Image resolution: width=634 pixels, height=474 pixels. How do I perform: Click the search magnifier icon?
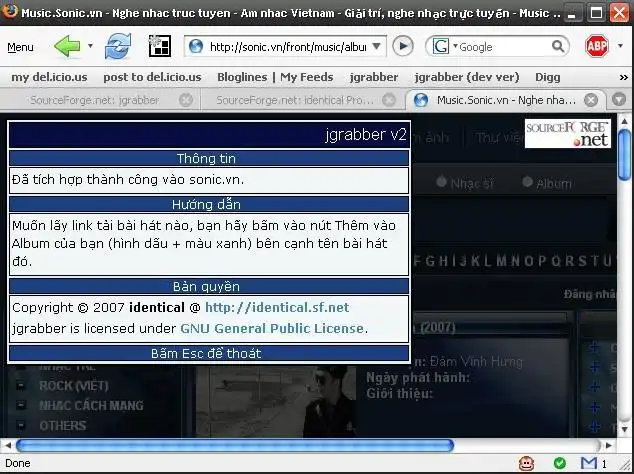[x=558, y=47]
